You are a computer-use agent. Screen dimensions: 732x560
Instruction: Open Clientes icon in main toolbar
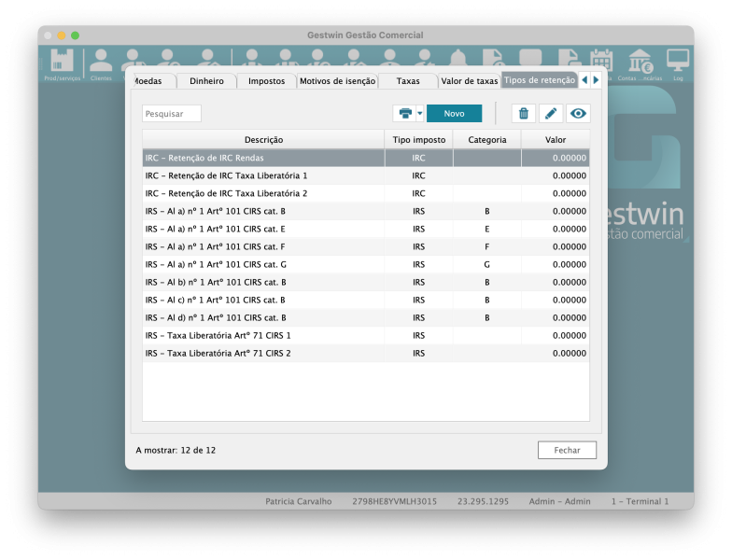[x=101, y=63]
